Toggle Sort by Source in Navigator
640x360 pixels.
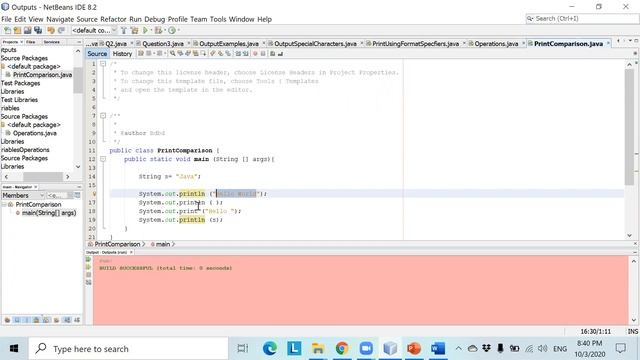(x=77, y=320)
